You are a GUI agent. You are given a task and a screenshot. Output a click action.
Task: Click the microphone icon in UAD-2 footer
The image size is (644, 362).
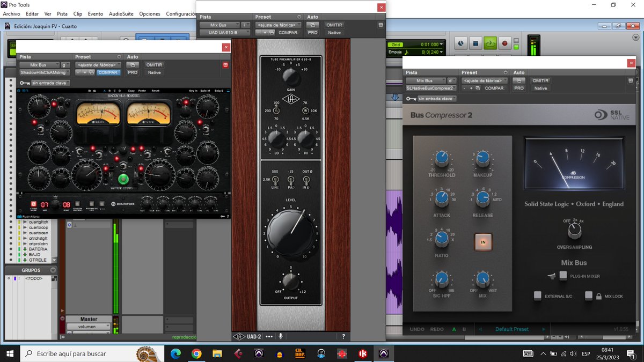point(280,336)
